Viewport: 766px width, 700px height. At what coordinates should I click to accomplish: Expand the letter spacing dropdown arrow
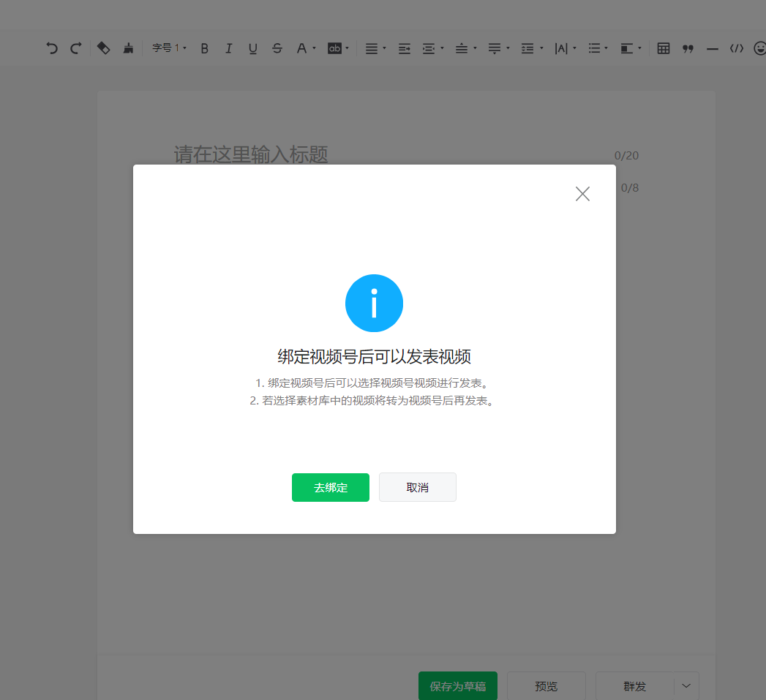click(574, 48)
